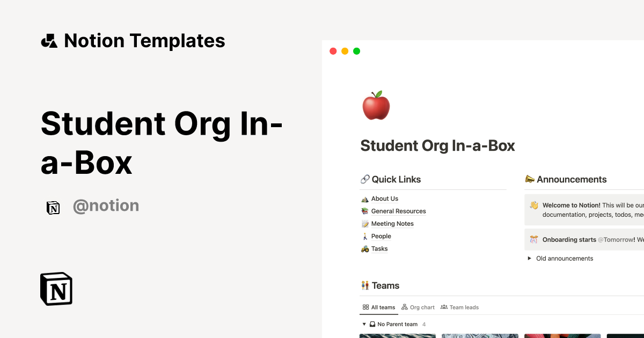The image size is (644, 338).
Task: Click the first team thumbnail under No Parent team
Action: [x=397, y=336]
